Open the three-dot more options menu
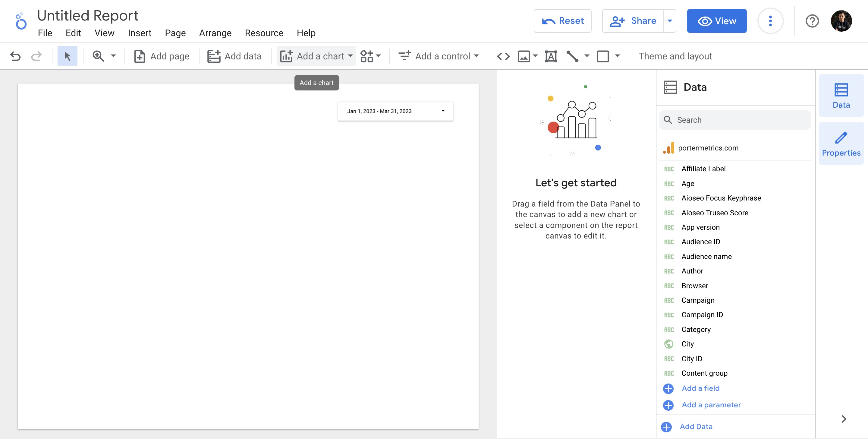The width and height of the screenshot is (868, 439). click(x=770, y=21)
